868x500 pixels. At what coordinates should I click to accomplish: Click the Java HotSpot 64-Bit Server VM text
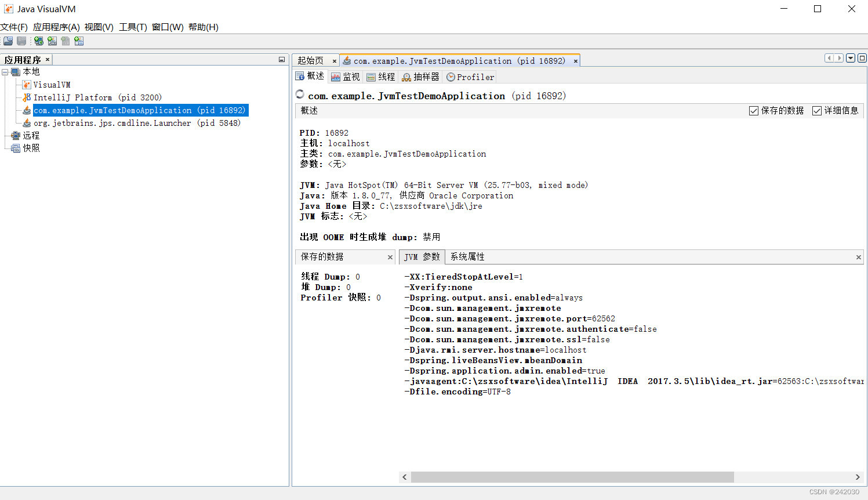(457, 185)
